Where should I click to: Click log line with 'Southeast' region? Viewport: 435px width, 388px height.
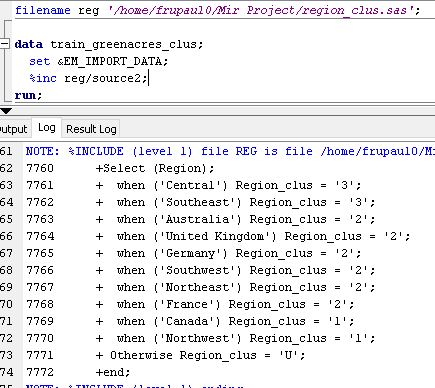pos(235,202)
